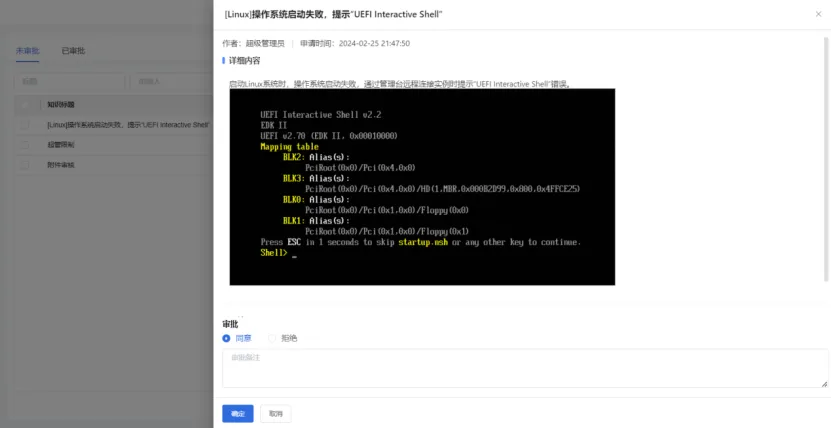
Task: Switch to the 未审批 pending tab
Action: point(27,51)
